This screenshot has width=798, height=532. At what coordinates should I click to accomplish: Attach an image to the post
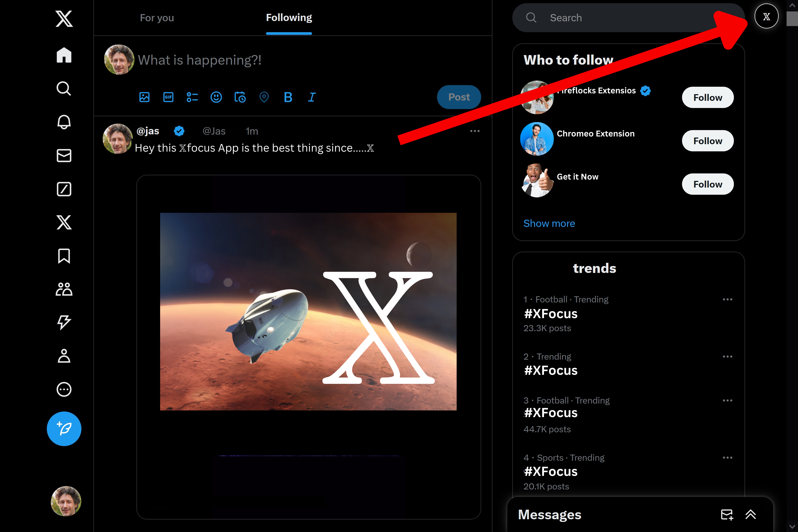point(144,97)
